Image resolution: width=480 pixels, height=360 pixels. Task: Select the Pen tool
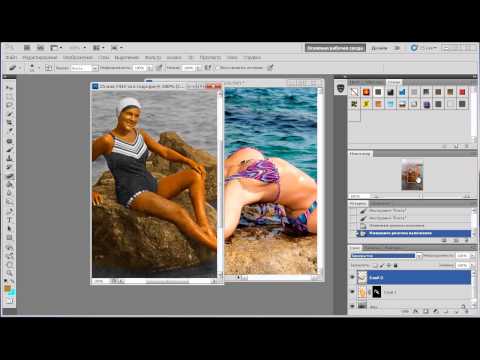pos(9,211)
